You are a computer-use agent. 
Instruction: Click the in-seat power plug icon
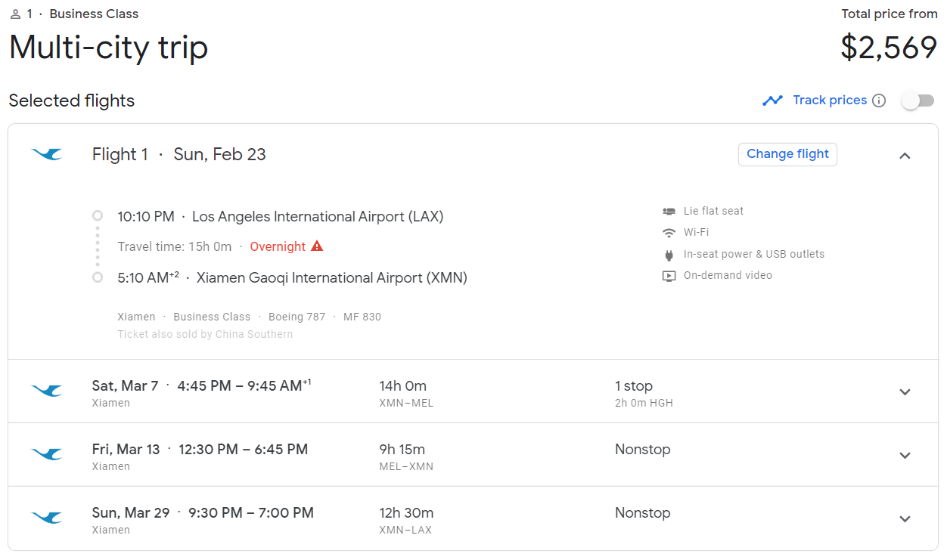pyautogui.click(x=669, y=255)
